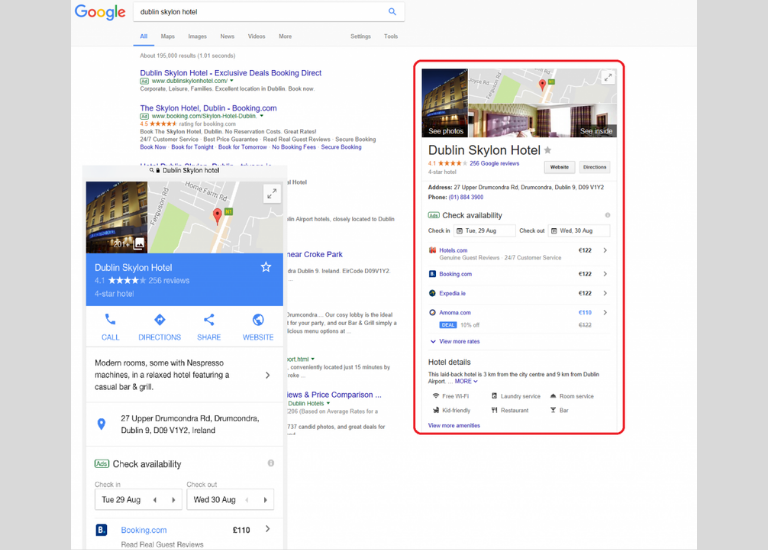Open the Expedia.ie rate chevron
The image size is (768, 550).
click(x=605, y=293)
